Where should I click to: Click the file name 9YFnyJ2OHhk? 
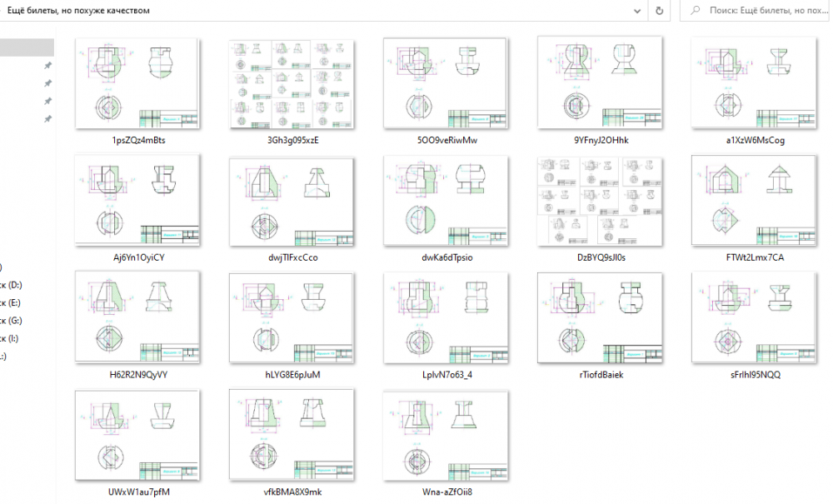coord(601,140)
